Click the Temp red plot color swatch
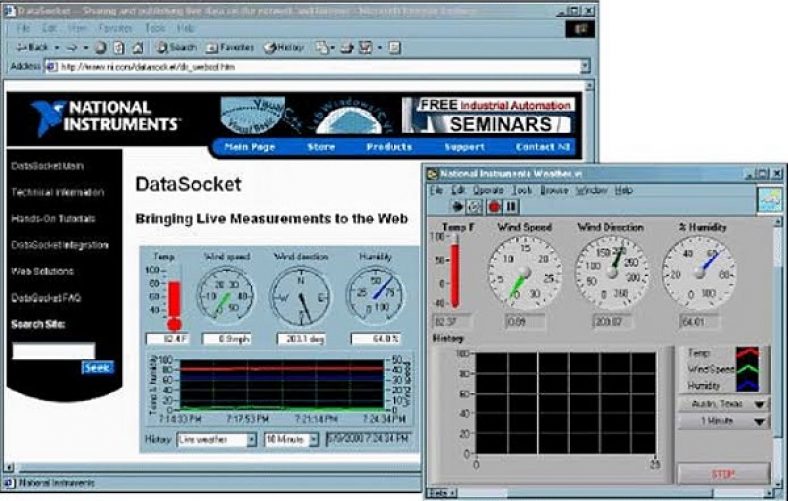 (x=749, y=353)
